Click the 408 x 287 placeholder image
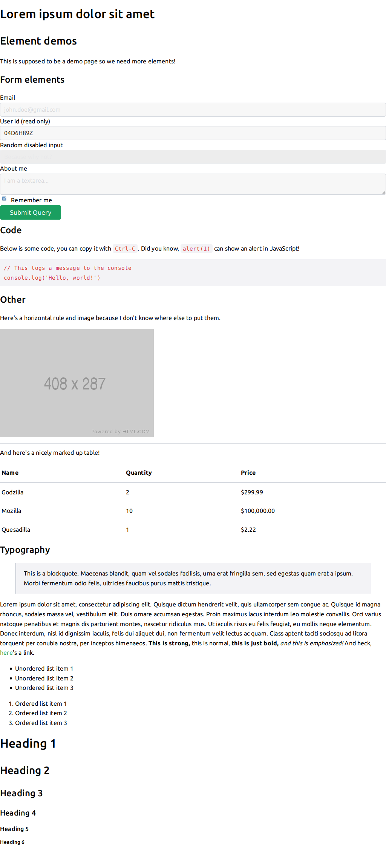The width and height of the screenshot is (386, 868). point(77,383)
